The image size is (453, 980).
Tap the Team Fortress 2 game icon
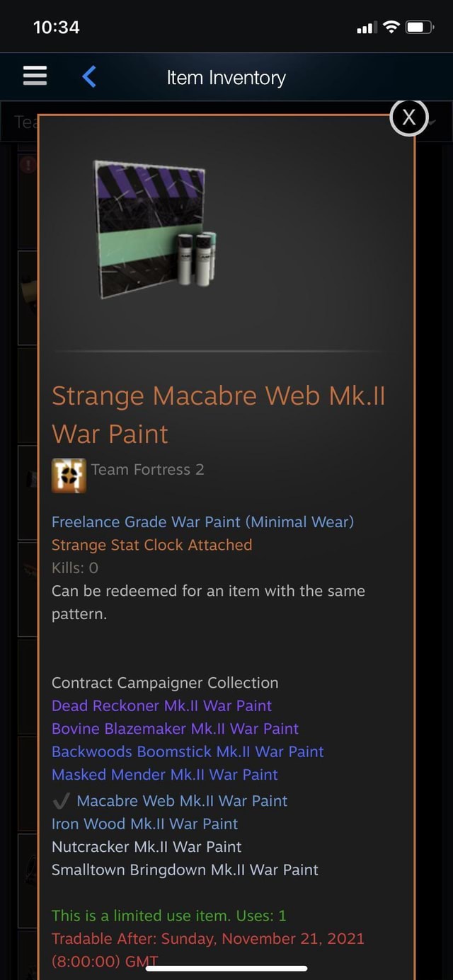(x=69, y=475)
